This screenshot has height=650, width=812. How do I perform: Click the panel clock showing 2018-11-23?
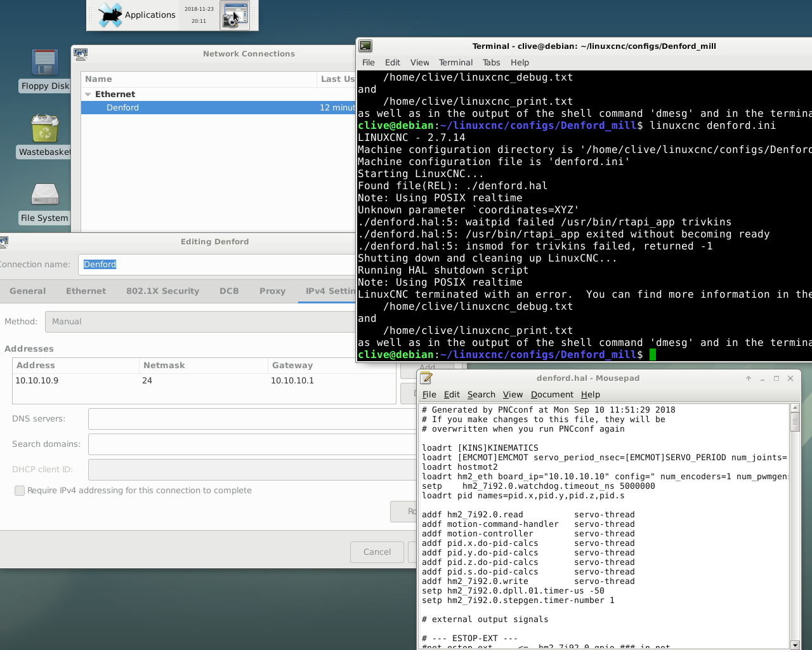click(199, 15)
